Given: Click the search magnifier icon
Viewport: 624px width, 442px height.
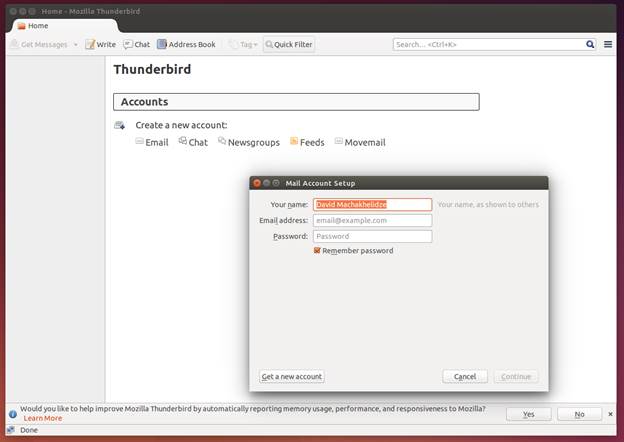Looking at the screenshot, I should tap(590, 44).
